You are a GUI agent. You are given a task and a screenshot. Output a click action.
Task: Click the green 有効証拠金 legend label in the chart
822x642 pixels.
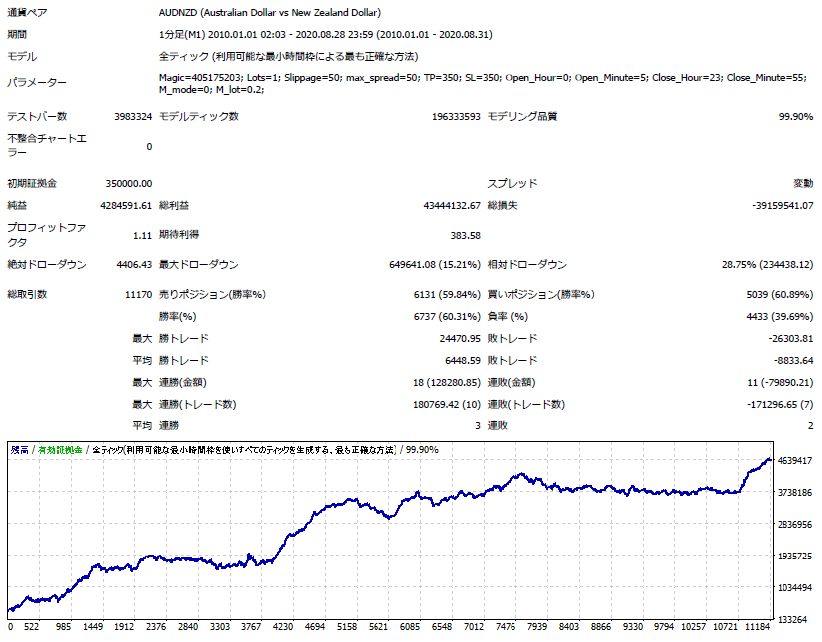point(60,450)
